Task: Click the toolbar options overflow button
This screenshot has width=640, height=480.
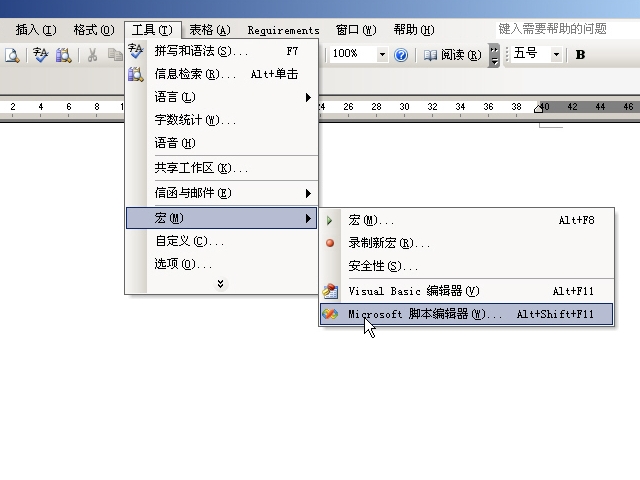Action: point(494,55)
